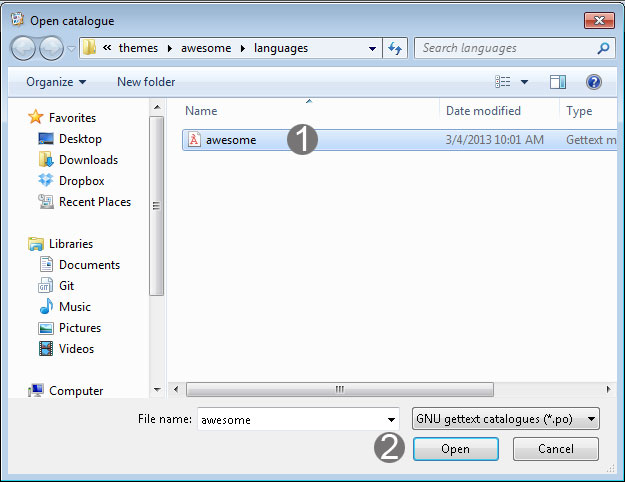Click the horizontal scrollbar in file list

point(339,389)
